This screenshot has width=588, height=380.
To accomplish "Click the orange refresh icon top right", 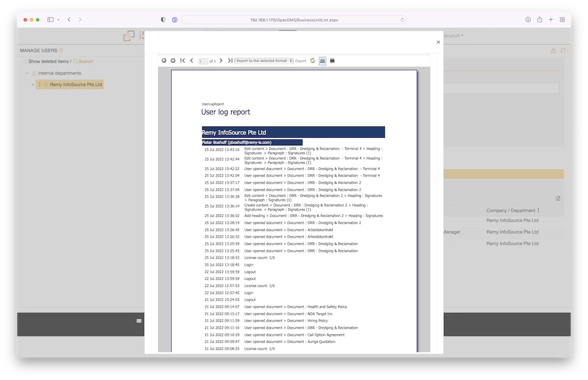I will click(563, 50).
